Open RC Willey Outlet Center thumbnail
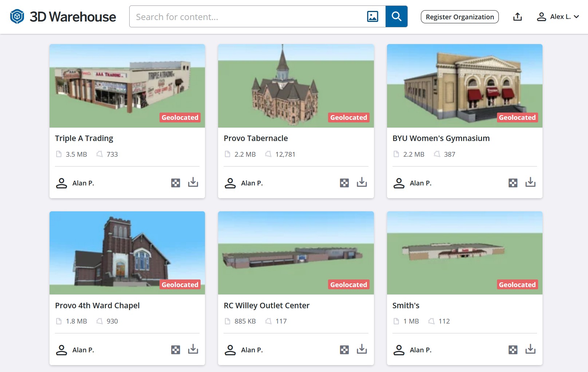The image size is (588, 372). [x=296, y=253]
